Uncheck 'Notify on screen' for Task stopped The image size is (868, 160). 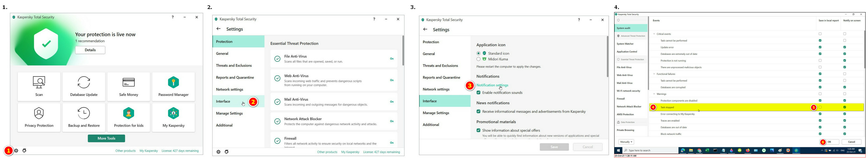(845, 107)
